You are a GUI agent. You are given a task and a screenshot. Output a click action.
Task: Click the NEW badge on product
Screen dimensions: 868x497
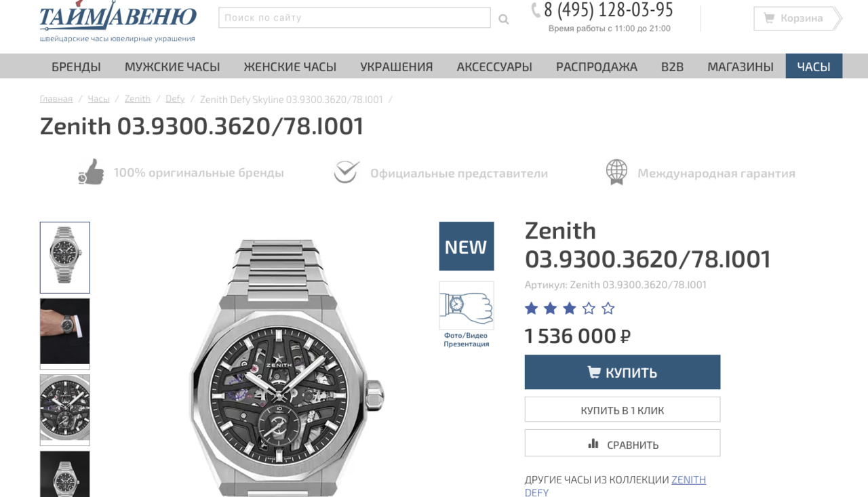point(467,246)
